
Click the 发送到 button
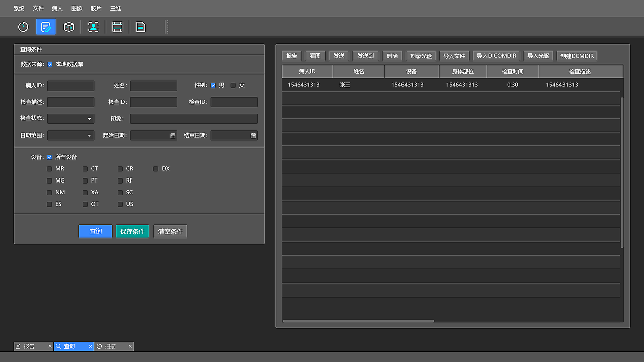365,56
